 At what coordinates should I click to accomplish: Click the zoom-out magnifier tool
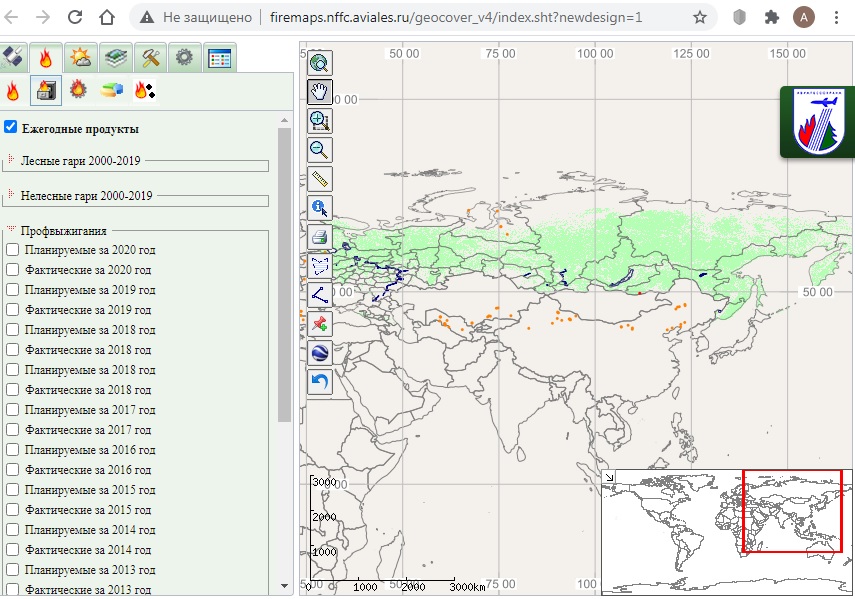319,150
